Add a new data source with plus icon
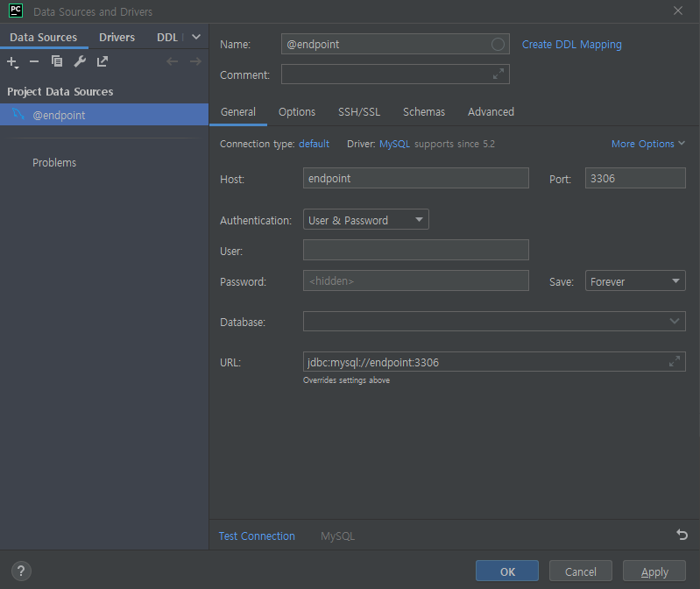 click(12, 61)
